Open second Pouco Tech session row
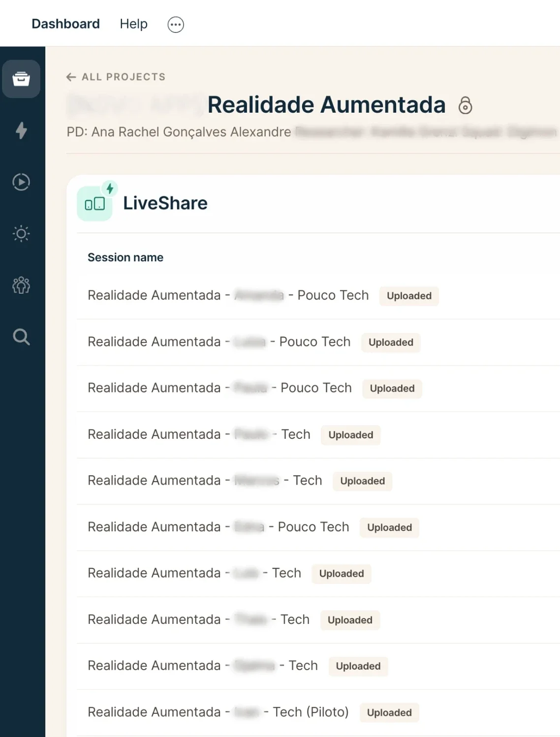Viewport: 560px width, 737px height. pyautogui.click(x=318, y=342)
